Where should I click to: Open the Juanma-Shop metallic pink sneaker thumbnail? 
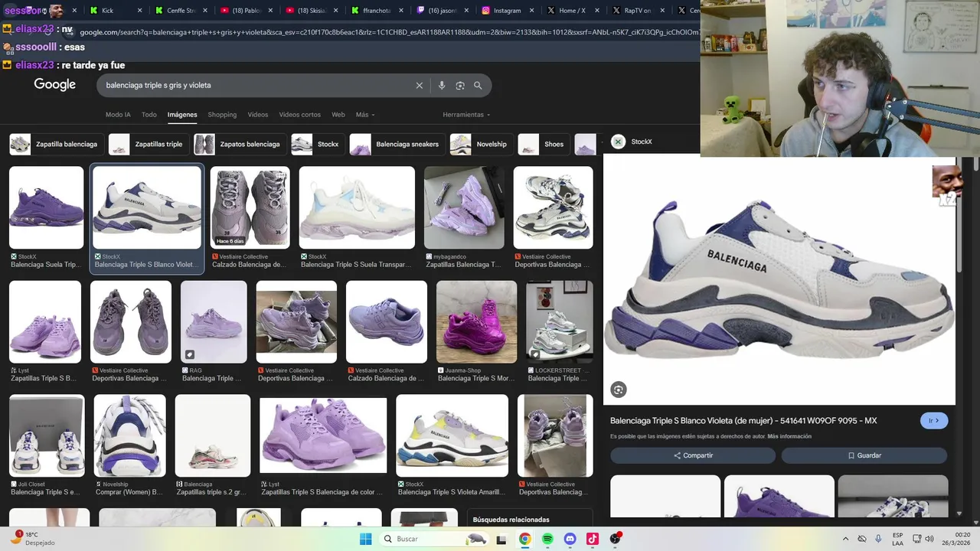[476, 321]
